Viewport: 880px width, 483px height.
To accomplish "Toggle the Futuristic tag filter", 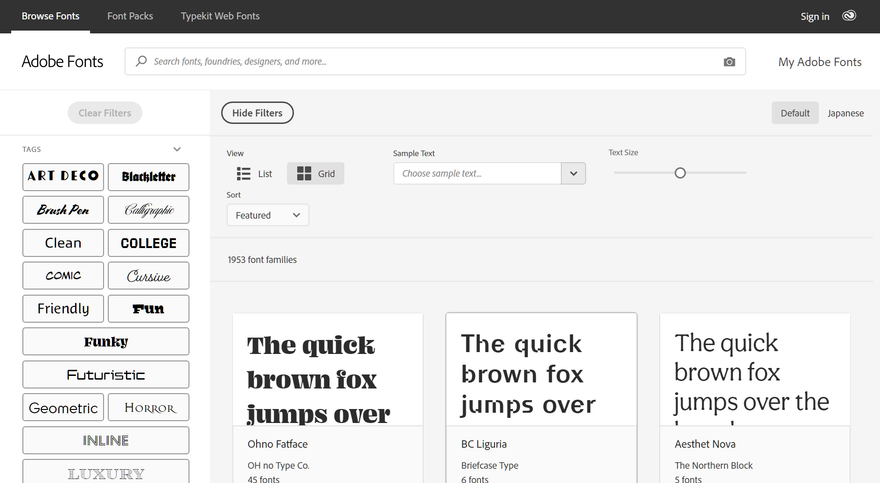I will pyautogui.click(x=106, y=374).
